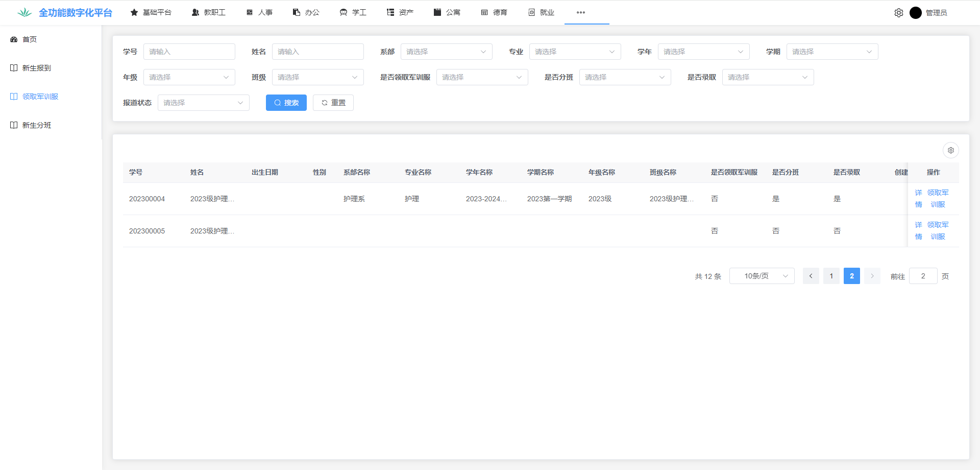The width and height of the screenshot is (980, 470).
Task: Change the 10条/页 page size selector
Action: [x=762, y=276]
